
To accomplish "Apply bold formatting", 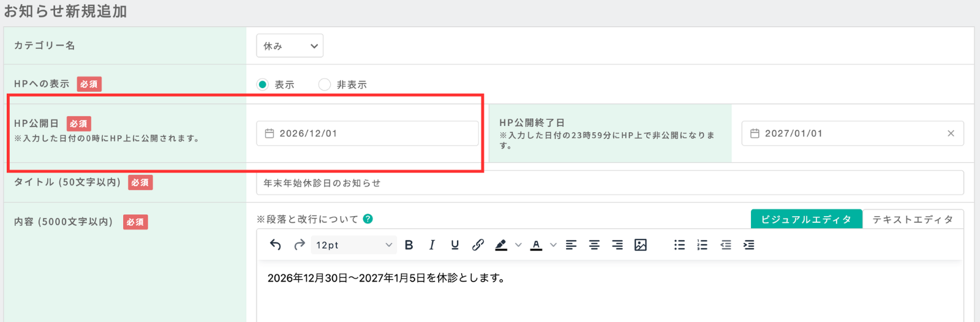I will pos(409,245).
